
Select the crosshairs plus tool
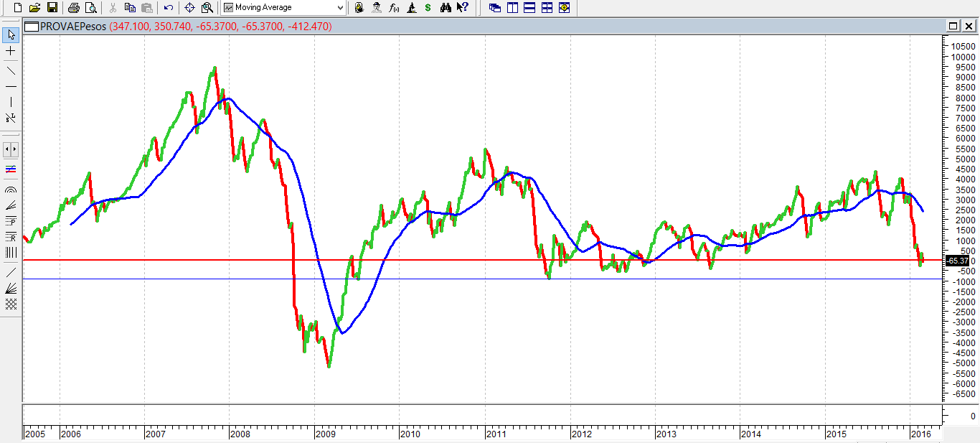[11, 51]
